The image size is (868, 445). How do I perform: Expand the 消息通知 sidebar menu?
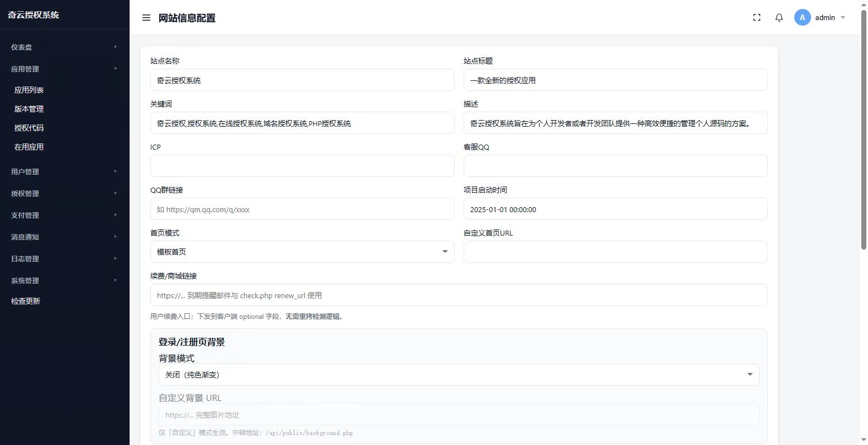coord(65,237)
